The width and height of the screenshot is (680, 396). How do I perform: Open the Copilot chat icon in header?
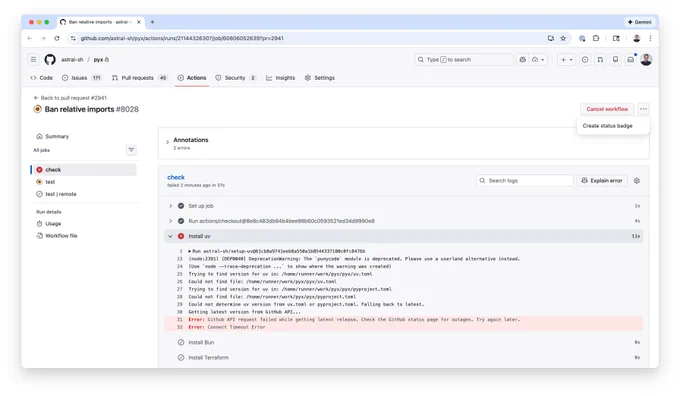[x=523, y=59]
